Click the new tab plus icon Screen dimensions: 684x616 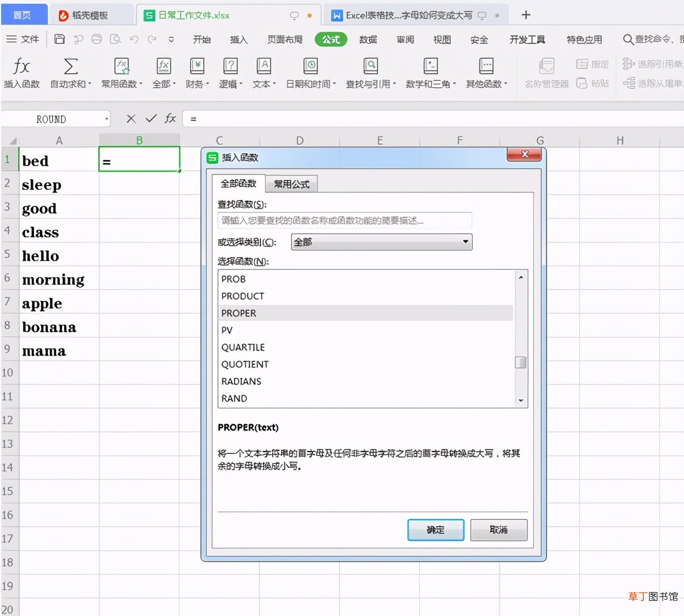(x=526, y=15)
